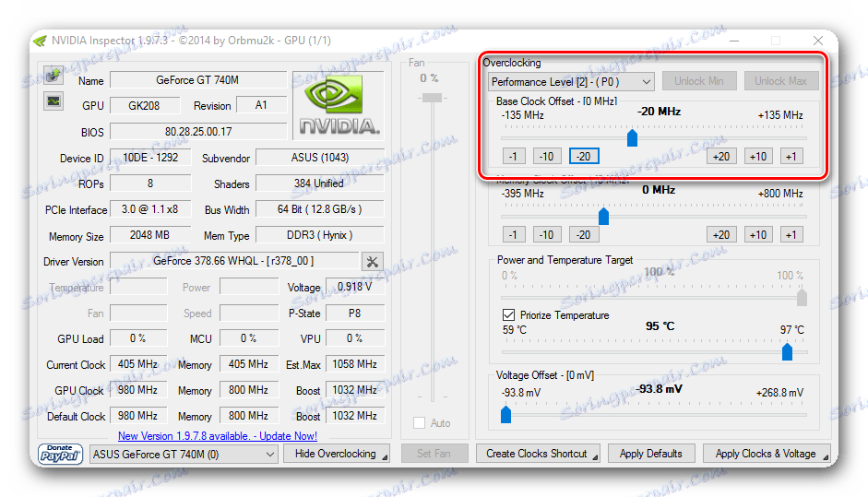Click the Bus Width value 64 Bit ( 12.8 GB/s )
The image size is (868, 497).
pos(320,209)
